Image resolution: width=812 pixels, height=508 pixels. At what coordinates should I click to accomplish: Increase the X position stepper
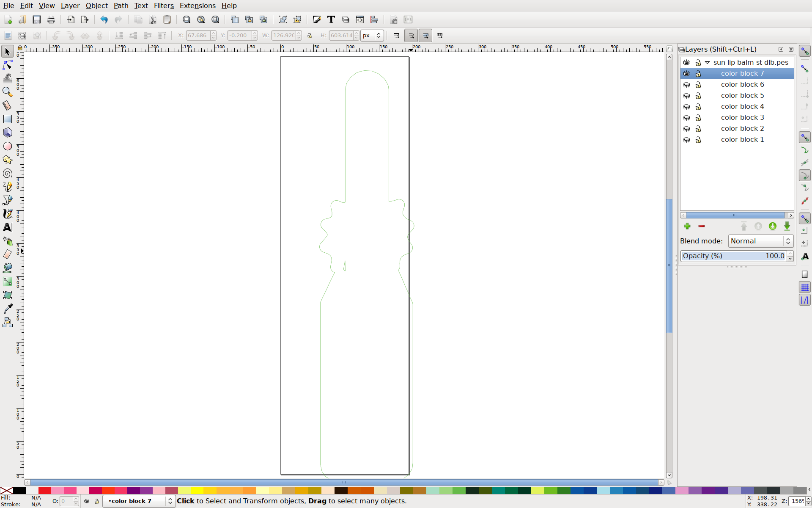pyautogui.click(x=214, y=33)
